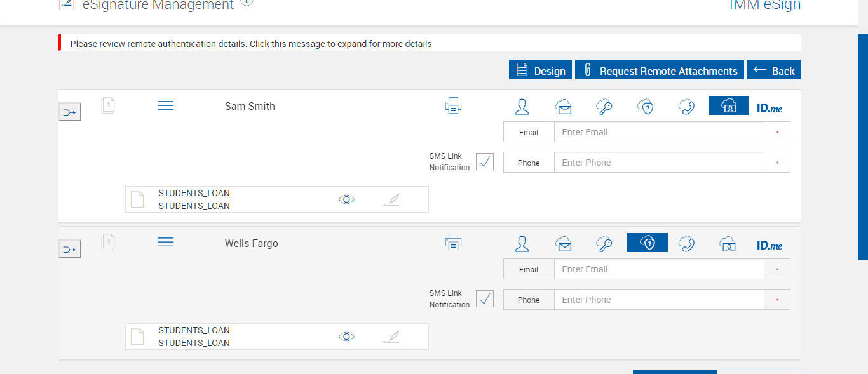Screen dimensions: 868x374
Task: Click the Design button
Action: 541,70
